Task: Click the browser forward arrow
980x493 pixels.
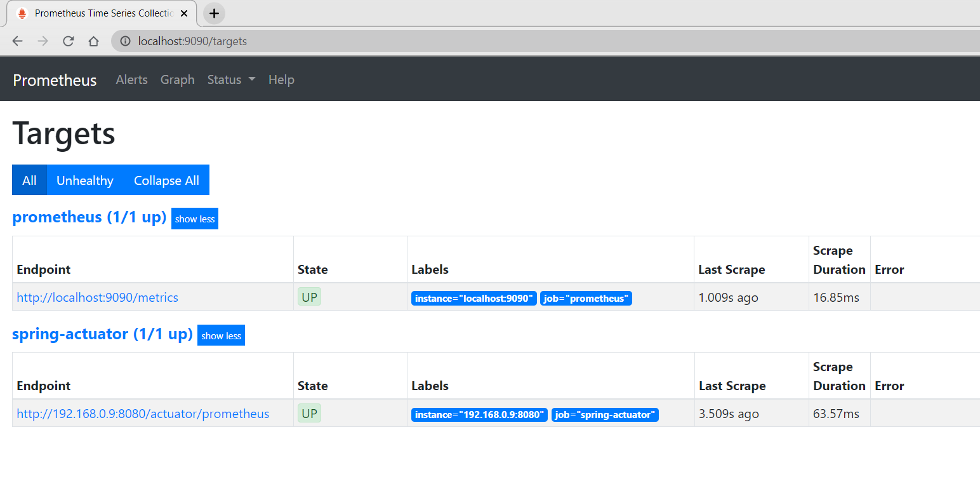Action: click(x=43, y=41)
